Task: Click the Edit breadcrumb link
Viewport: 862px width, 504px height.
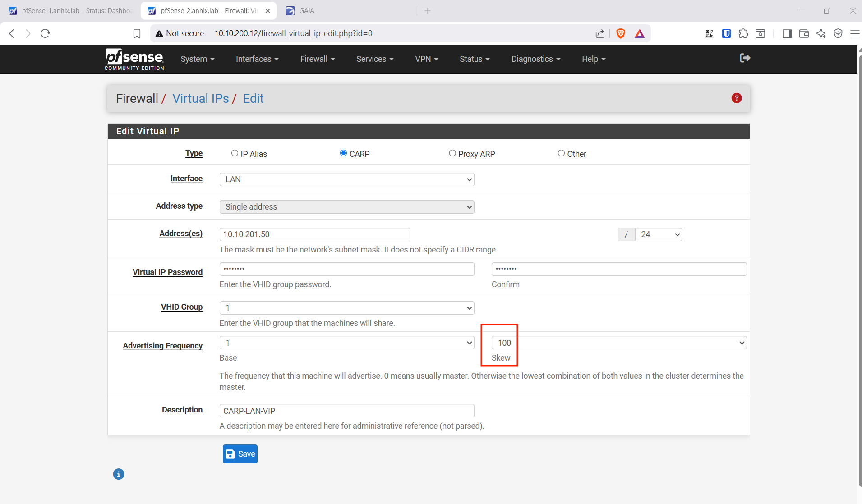Action: [253, 98]
